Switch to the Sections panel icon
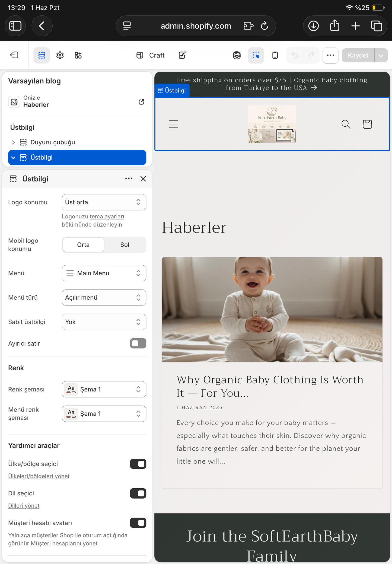Screen dimensions: 392x564 (x=42, y=55)
